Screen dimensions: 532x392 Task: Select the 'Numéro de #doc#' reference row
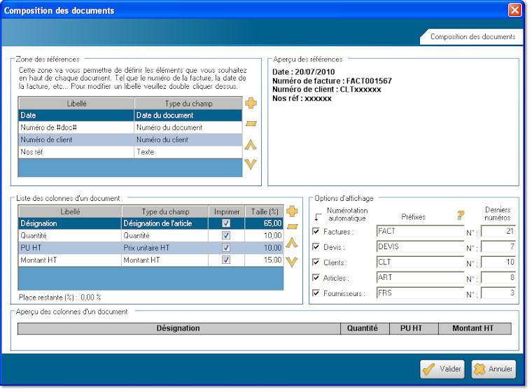[130, 127]
